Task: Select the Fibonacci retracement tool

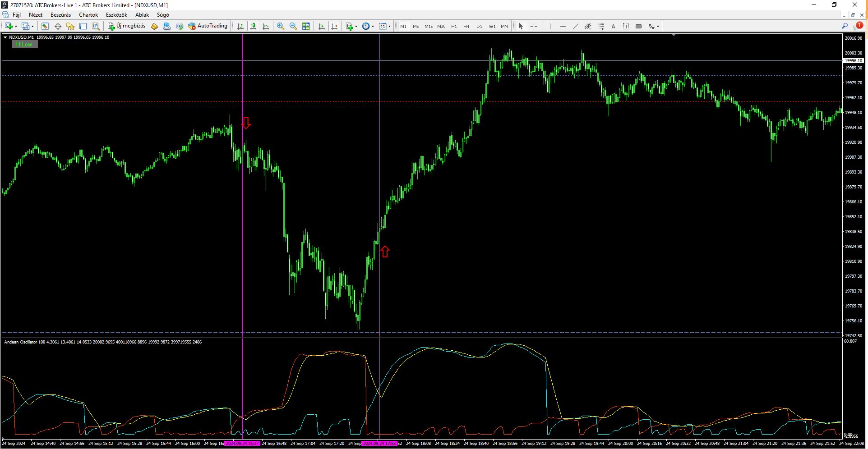Action: (600, 26)
